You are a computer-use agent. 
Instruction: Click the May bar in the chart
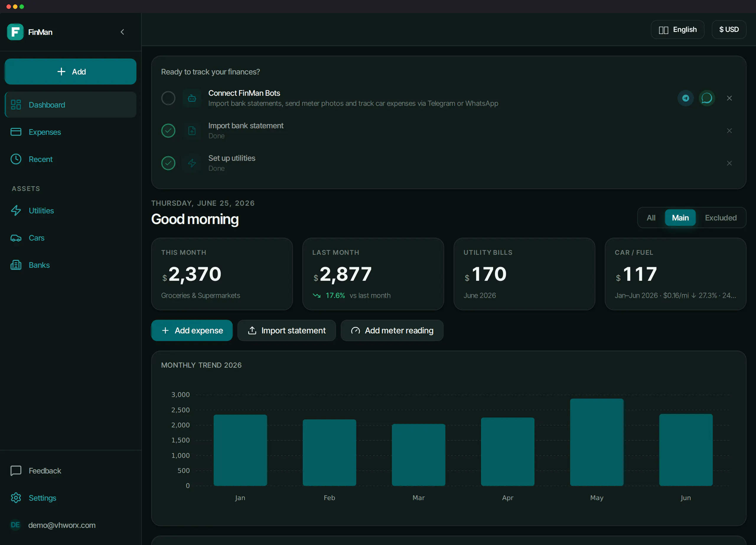pyautogui.click(x=597, y=442)
